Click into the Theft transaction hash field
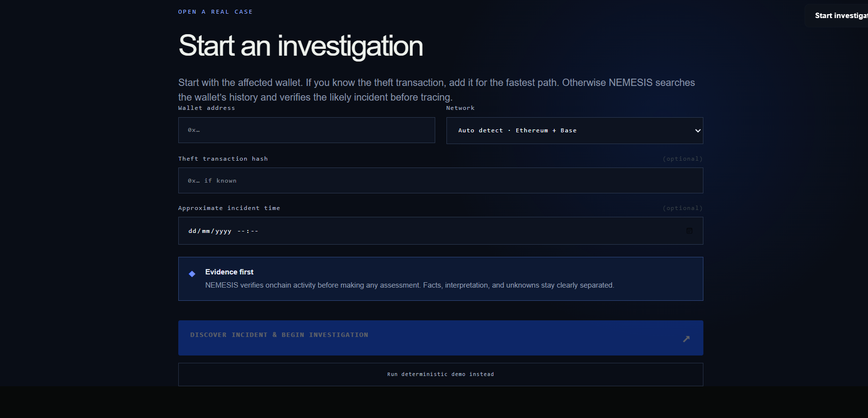Screen dimensions: 868x418 441,181
